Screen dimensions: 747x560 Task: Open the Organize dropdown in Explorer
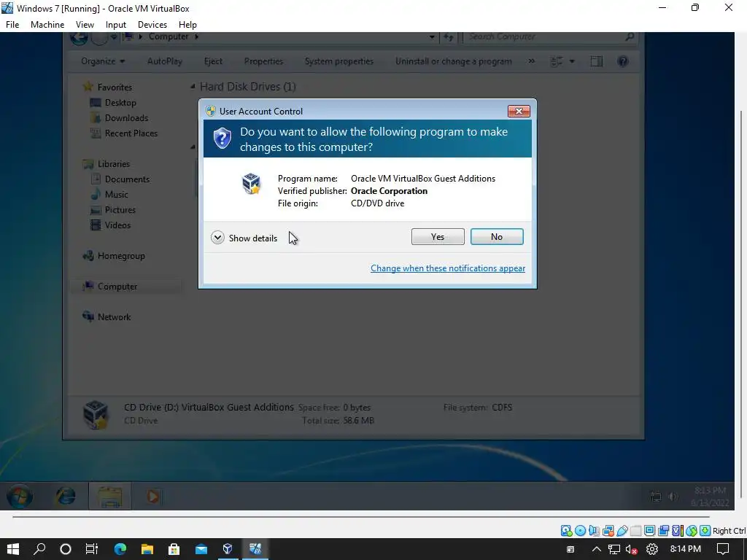click(x=103, y=61)
